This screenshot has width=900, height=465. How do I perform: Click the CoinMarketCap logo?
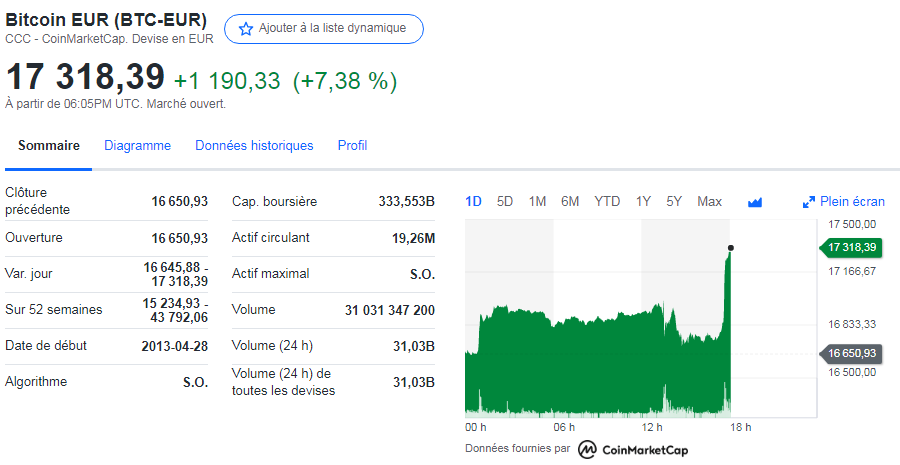coord(633,449)
